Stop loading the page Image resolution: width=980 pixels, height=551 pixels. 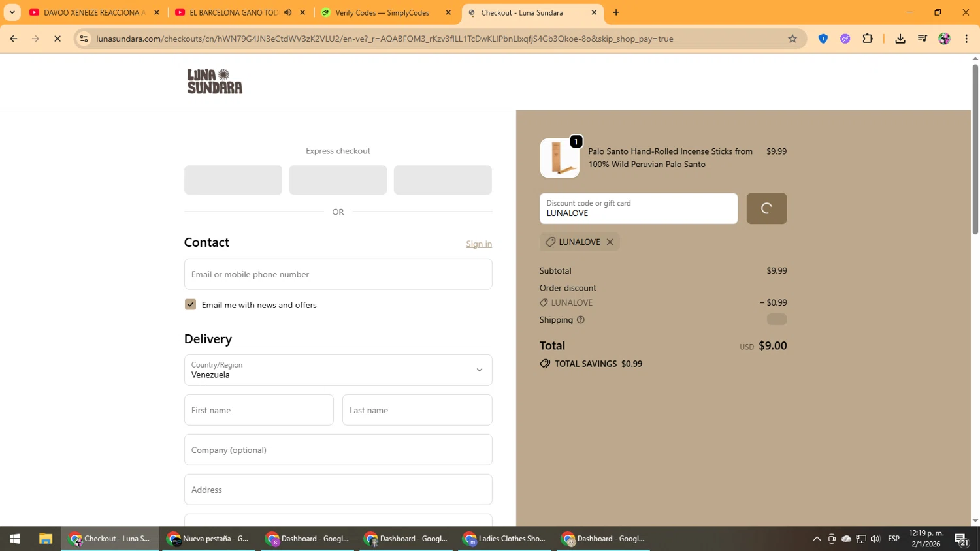pos(57,39)
